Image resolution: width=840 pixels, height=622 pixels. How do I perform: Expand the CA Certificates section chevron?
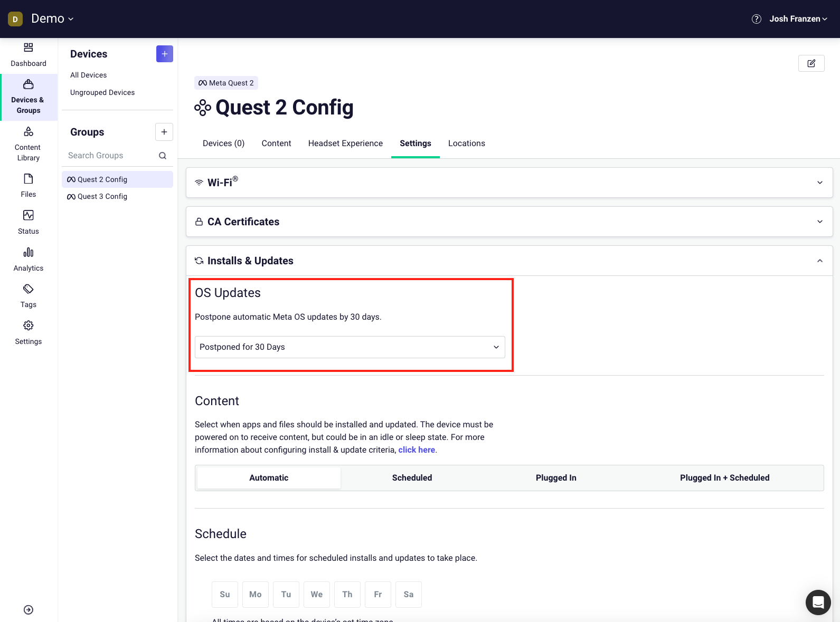coord(820,222)
